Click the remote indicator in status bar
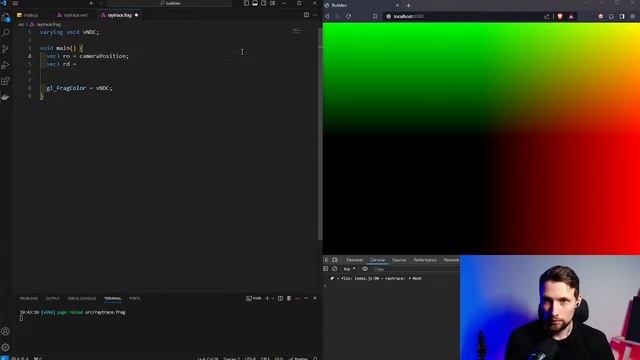The width and height of the screenshot is (640, 360). point(4,358)
